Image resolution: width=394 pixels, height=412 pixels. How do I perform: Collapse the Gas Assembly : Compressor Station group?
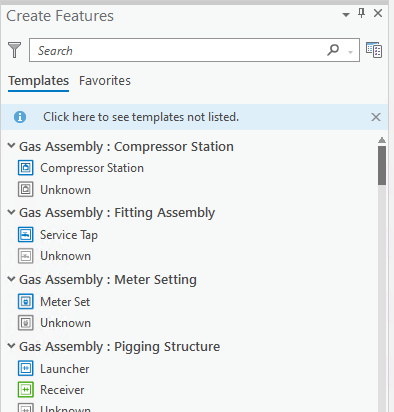(x=11, y=146)
